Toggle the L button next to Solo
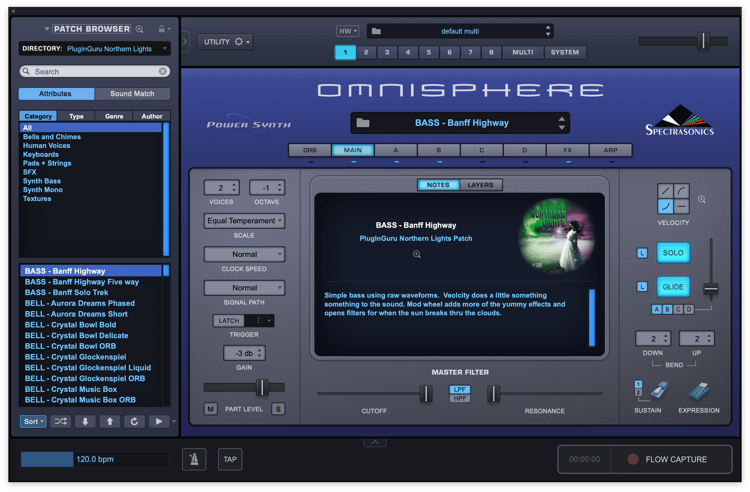 pyautogui.click(x=642, y=253)
